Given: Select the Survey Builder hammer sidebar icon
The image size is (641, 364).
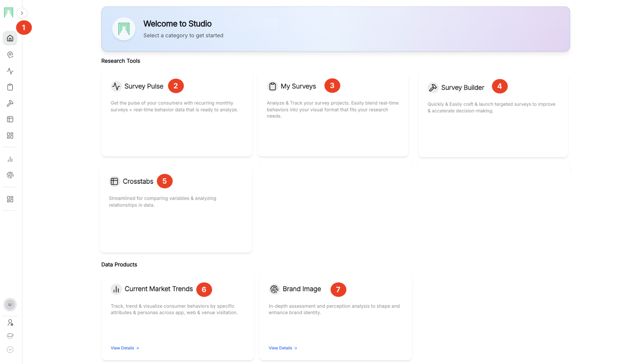Looking at the screenshot, I should (10, 103).
